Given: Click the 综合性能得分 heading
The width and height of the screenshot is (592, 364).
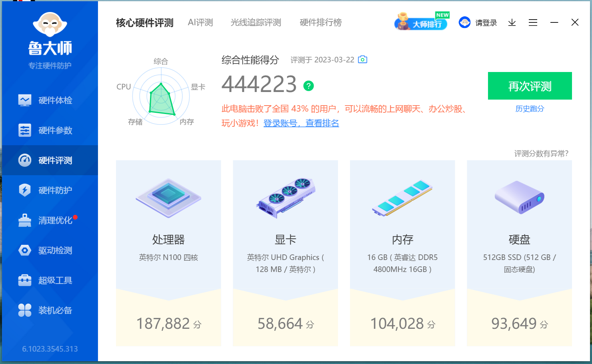Looking at the screenshot, I should point(250,60).
